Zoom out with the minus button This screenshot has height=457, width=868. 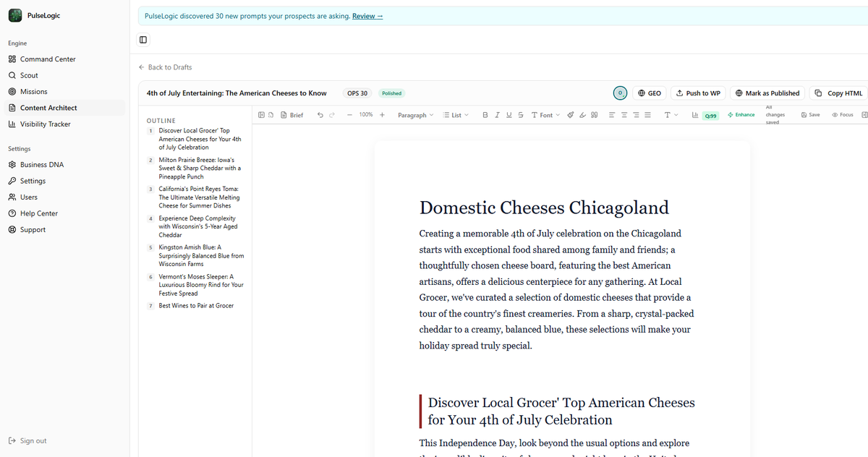pos(349,115)
